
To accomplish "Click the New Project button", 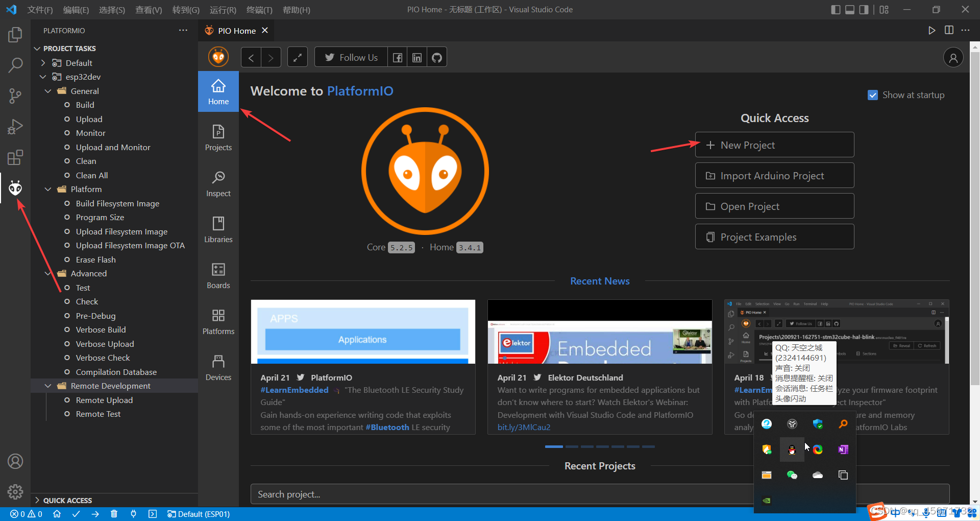I will [x=774, y=145].
